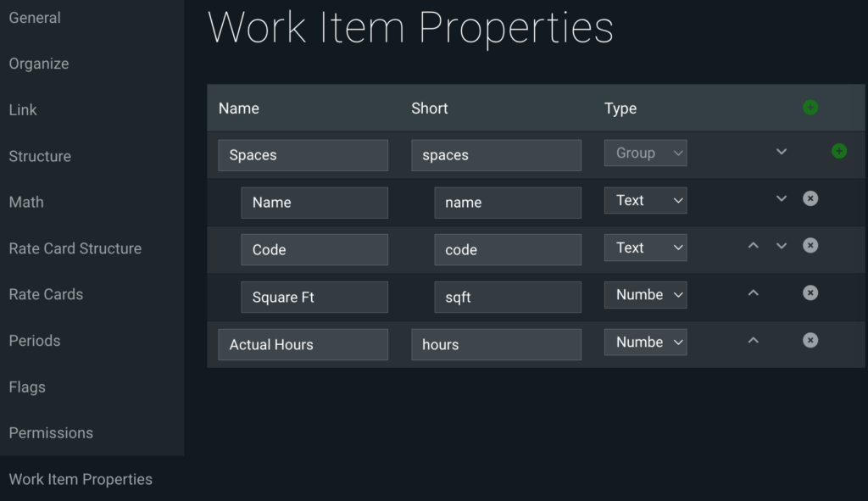This screenshot has height=501, width=868.
Task: Open Rate Card Structure settings page
Action: [x=75, y=248]
